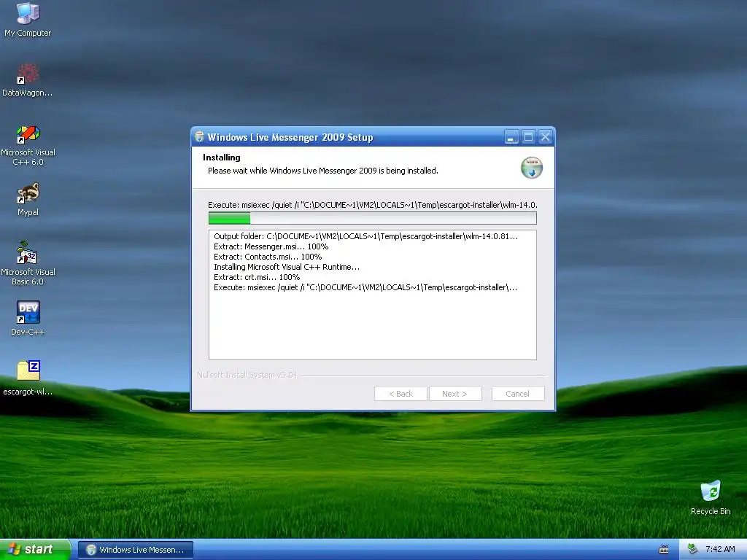
Task: Click the disabled Back button
Action: (400, 394)
